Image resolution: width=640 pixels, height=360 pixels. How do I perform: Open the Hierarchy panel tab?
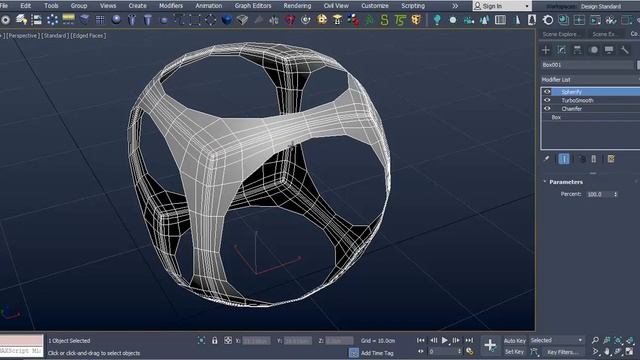[x=577, y=50]
